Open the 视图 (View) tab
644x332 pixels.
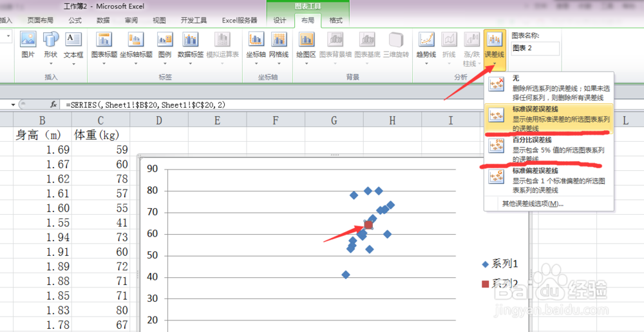click(x=159, y=21)
